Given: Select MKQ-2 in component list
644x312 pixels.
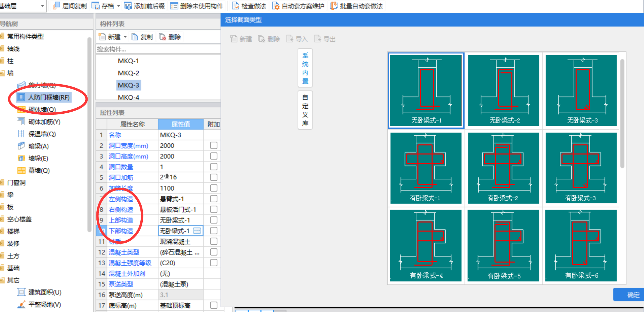Looking at the screenshot, I should 128,73.
